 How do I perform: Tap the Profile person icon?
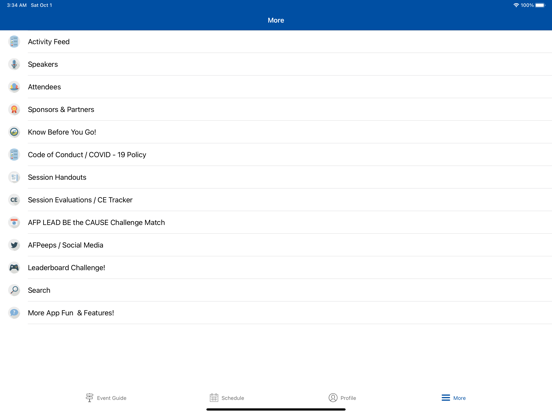(x=333, y=397)
